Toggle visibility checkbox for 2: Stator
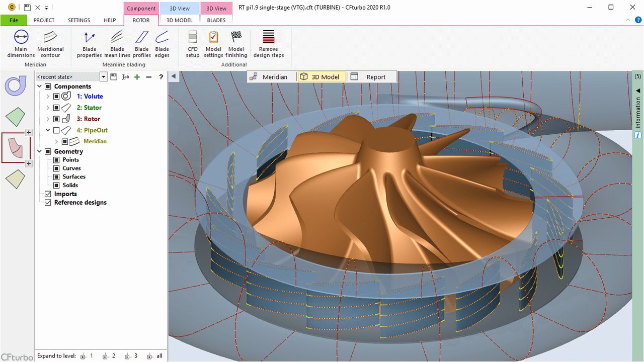The height and width of the screenshot is (362, 644). coord(56,108)
